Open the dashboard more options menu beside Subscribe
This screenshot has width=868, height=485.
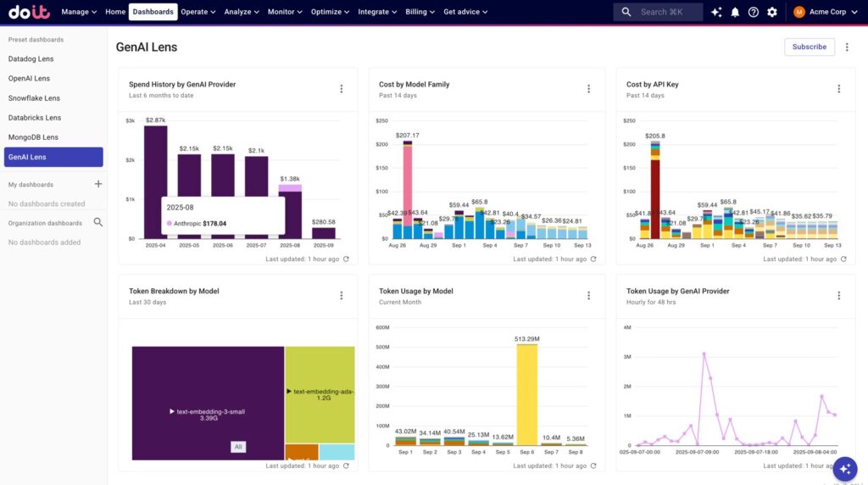point(846,47)
